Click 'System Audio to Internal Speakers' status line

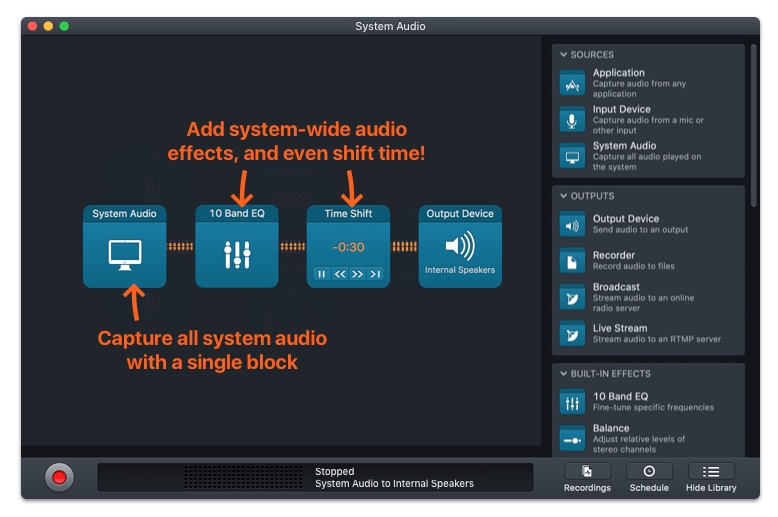pyautogui.click(x=394, y=483)
